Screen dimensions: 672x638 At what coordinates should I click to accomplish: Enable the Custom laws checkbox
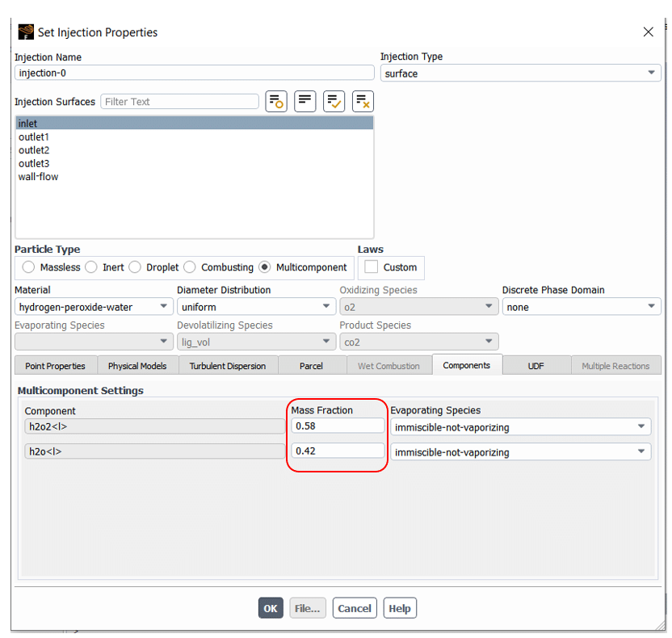pos(372,267)
